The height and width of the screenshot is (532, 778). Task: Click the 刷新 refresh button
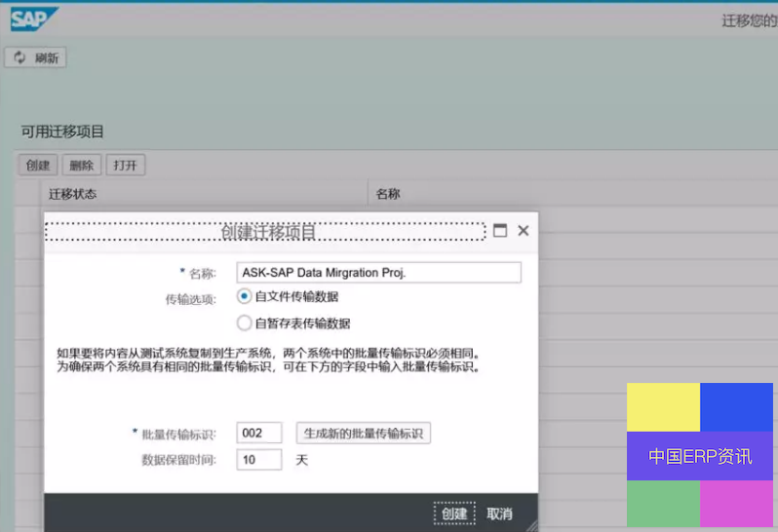(x=36, y=58)
